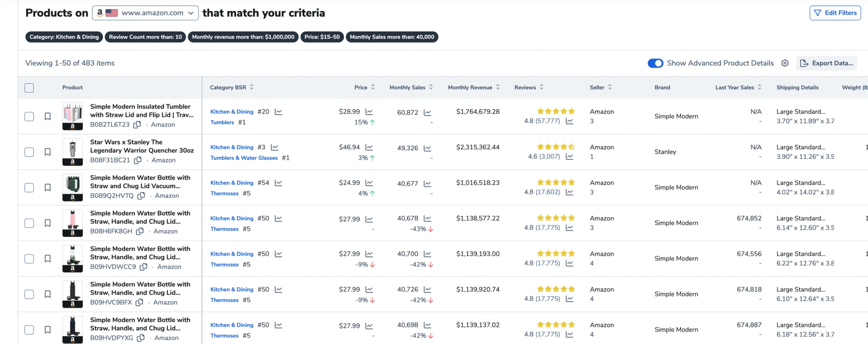
Task: Bookmark the Star Wars x Stanley Quencher
Action: (47, 152)
